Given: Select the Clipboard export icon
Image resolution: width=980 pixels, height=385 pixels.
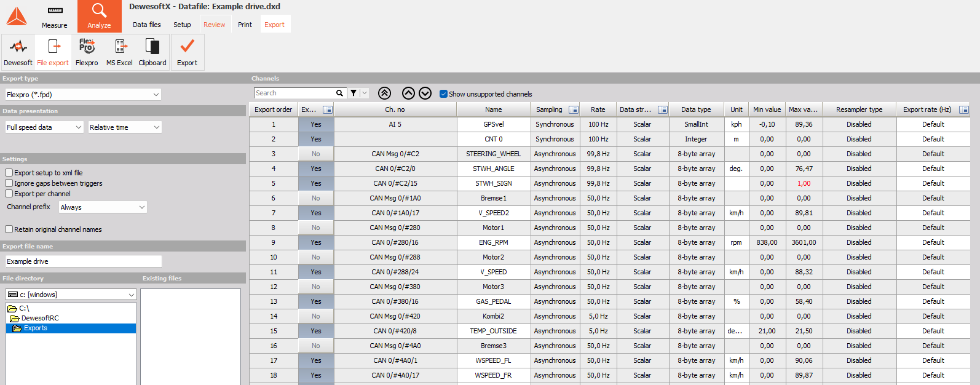Looking at the screenshot, I should tap(152, 52).
